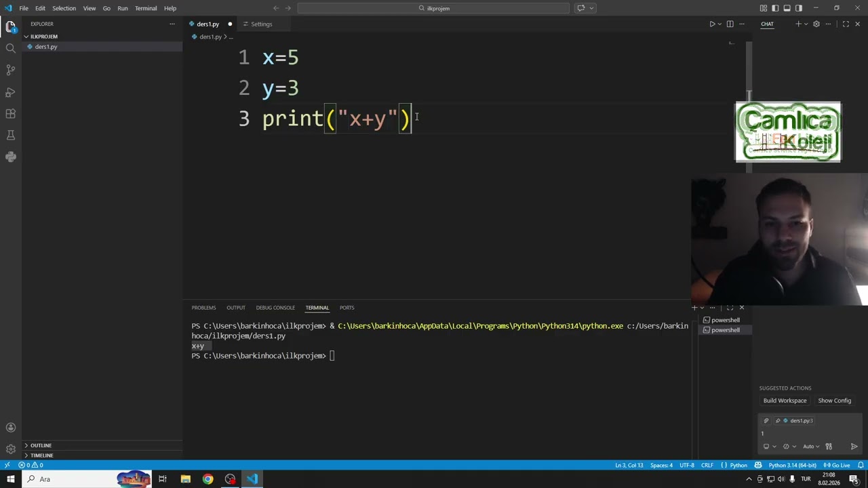Close the chat side panel

[x=857, y=24]
